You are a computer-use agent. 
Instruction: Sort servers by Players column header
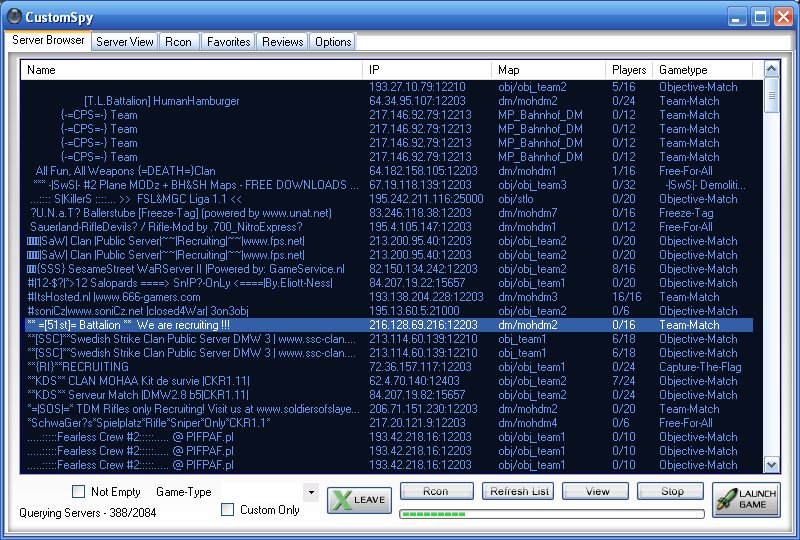(629, 70)
